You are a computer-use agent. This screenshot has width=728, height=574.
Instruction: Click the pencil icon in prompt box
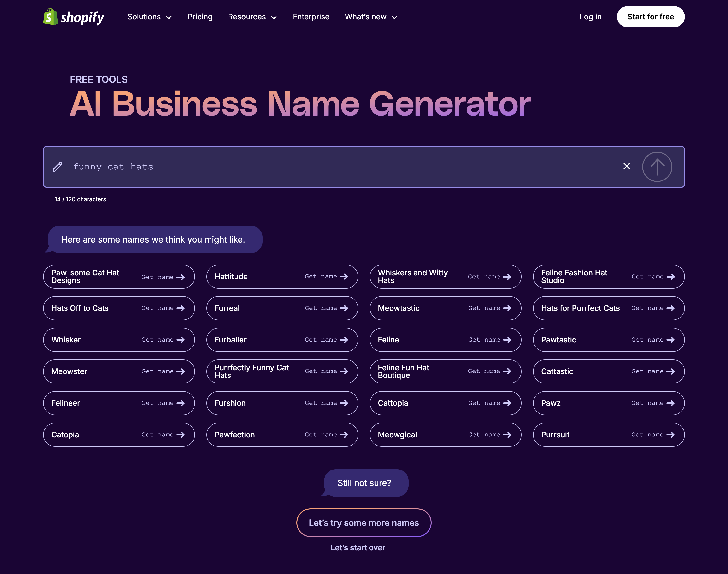[58, 167]
